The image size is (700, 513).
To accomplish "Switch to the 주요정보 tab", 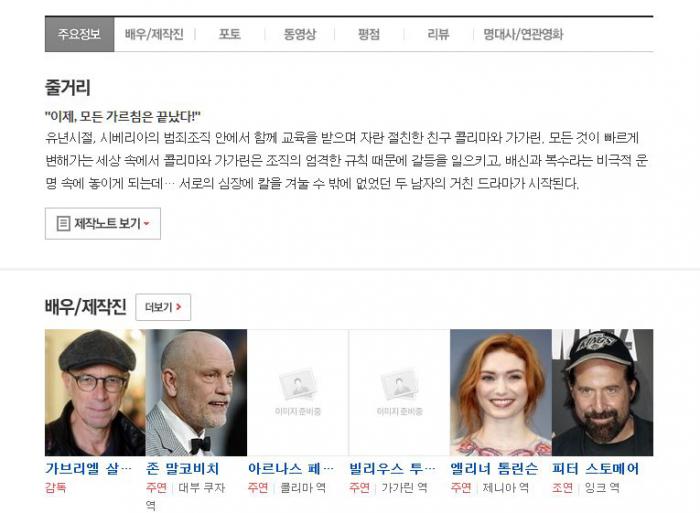I will pyautogui.click(x=79, y=34).
